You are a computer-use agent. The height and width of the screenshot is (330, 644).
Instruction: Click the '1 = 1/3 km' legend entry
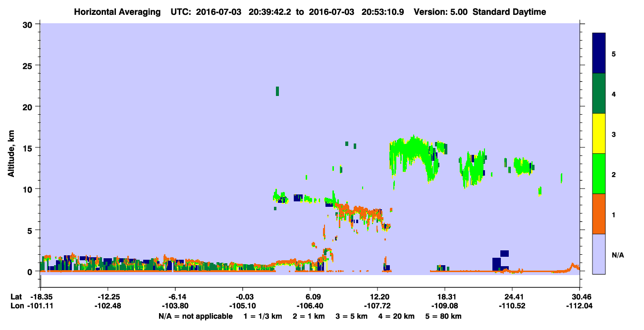point(263,316)
